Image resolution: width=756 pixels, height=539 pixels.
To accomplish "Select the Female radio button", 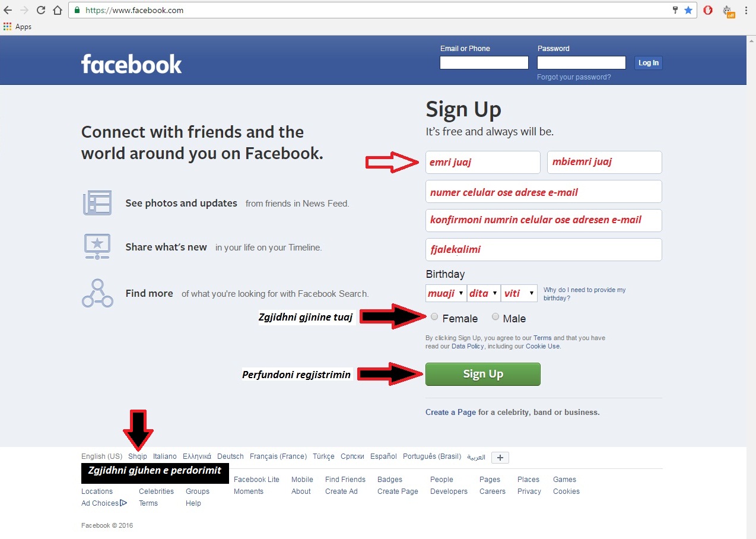I will tap(434, 317).
